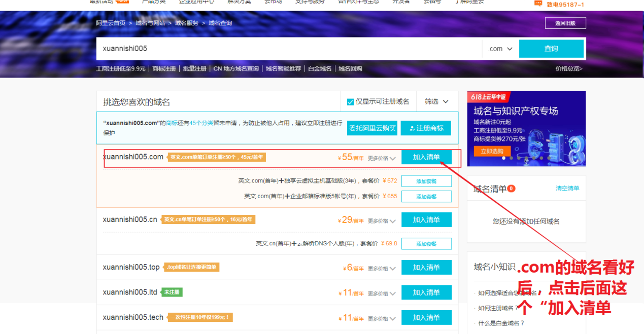
Task: Click the 返回旧版 button
Action: [x=565, y=23]
